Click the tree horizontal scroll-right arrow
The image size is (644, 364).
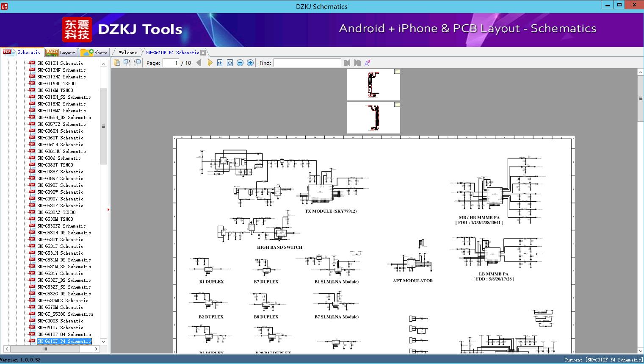97,349
